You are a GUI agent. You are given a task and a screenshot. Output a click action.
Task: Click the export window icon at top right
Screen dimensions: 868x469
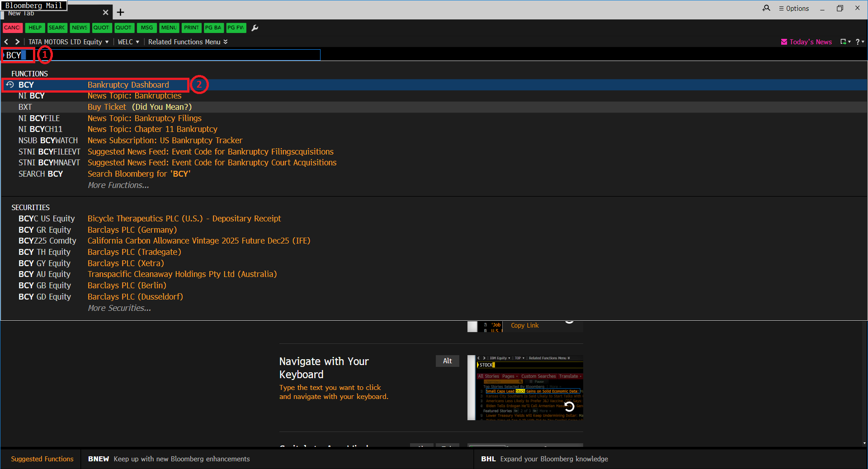click(x=845, y=42)
